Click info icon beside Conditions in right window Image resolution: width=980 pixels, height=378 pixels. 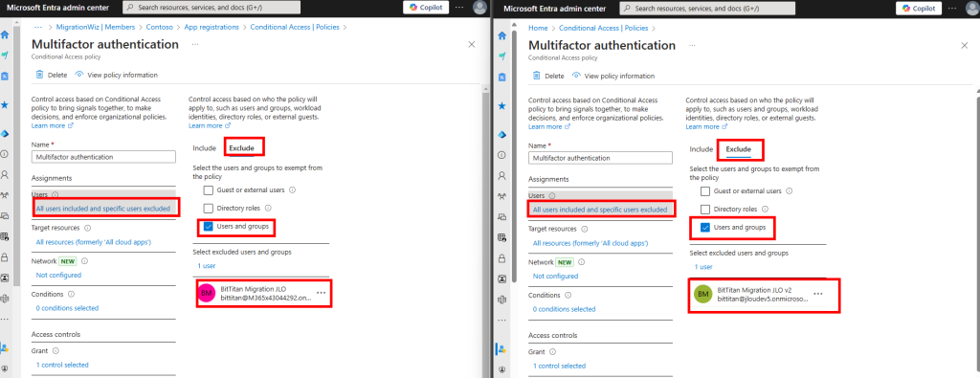click(x=568, y=295)
